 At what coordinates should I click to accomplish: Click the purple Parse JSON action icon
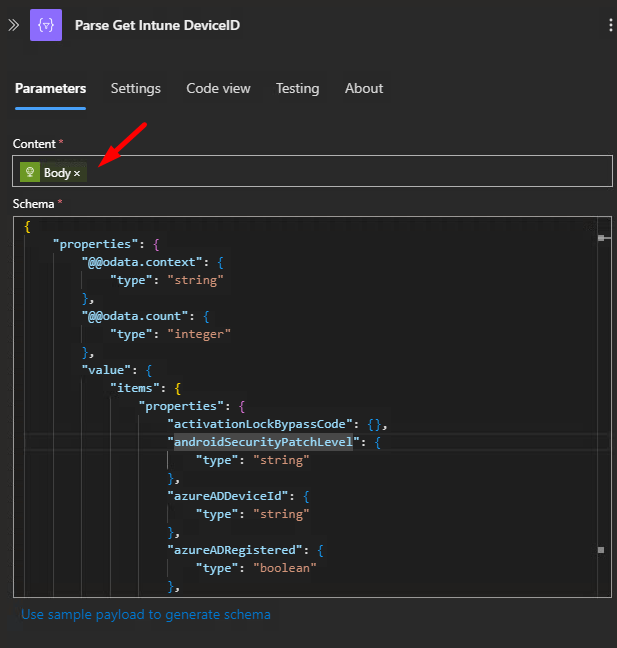(x=46, y=25)
